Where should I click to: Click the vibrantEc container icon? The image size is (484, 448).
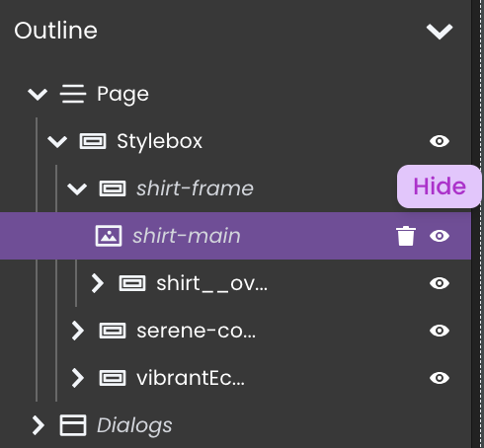(113, 378)
